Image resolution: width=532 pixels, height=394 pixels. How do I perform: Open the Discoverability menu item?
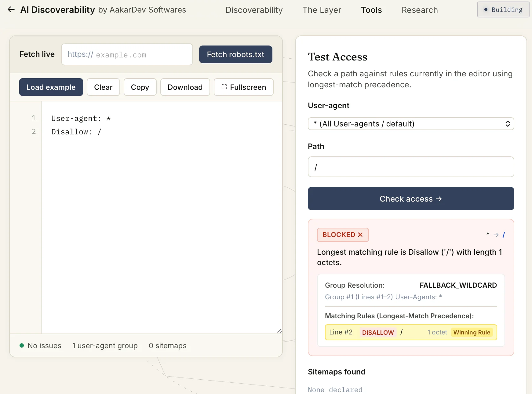click(254, 10)
